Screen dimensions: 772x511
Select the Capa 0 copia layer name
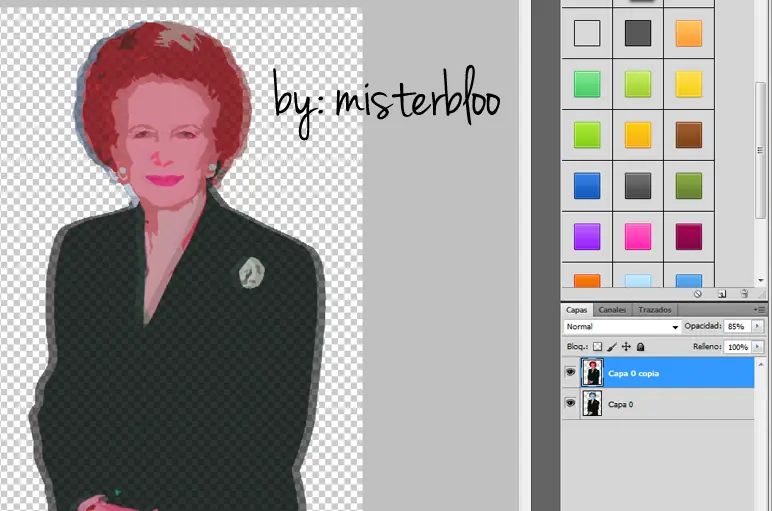[x=633, y=374]
